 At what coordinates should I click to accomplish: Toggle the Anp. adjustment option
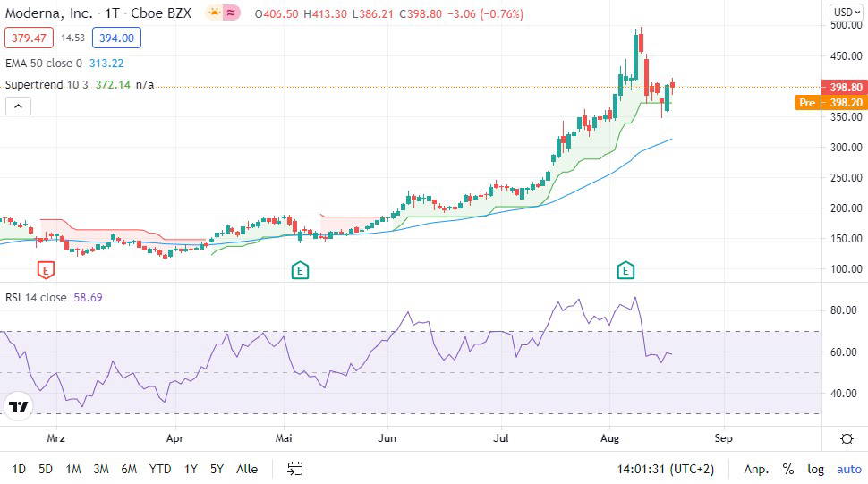pos(756,469)
